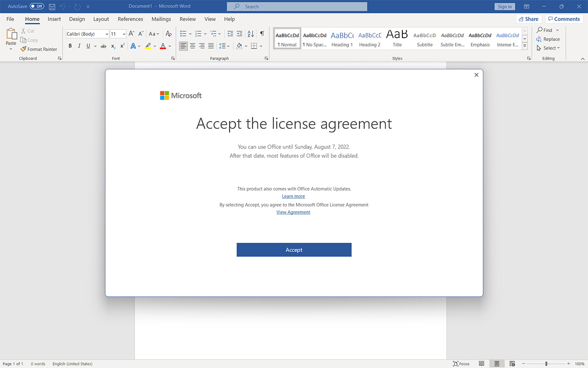Align text right icon
Image resolution: width=588 pixels, height=368 pixels.
(202, 46)
